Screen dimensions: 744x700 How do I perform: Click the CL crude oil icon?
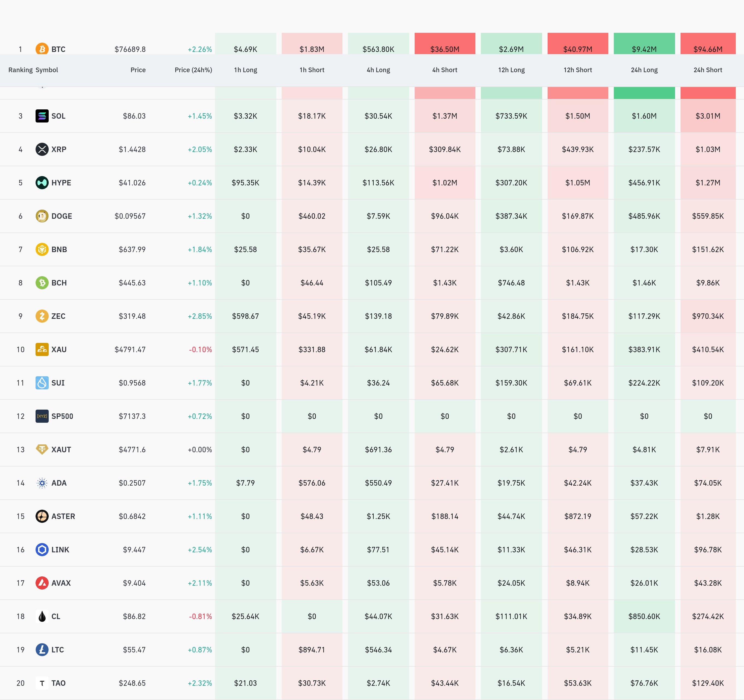[x=42, y=616]
